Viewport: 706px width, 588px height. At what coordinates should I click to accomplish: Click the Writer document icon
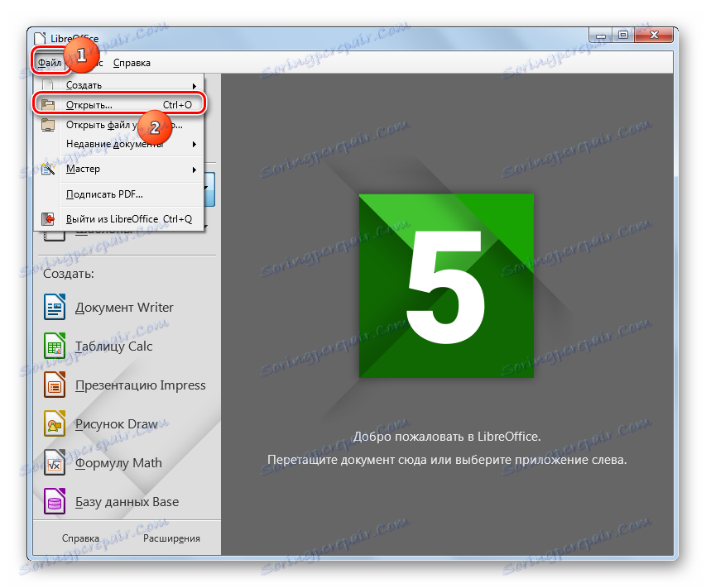(x=55, y=307)
